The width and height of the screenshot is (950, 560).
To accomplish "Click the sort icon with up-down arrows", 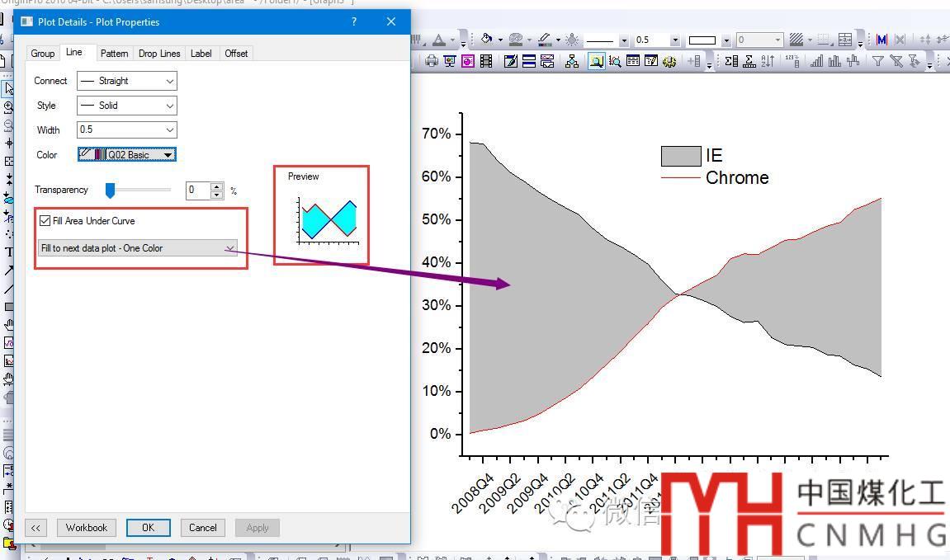I will (x=768, y=61).
